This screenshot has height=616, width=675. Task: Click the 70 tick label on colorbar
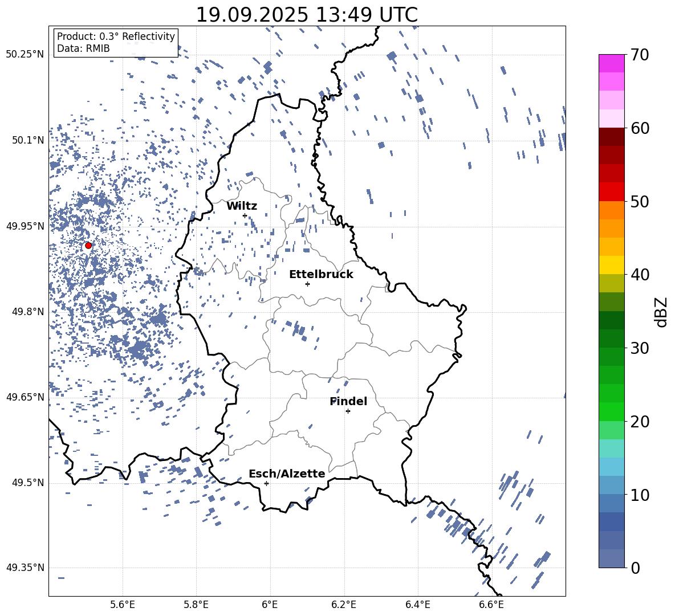[640, 55]
